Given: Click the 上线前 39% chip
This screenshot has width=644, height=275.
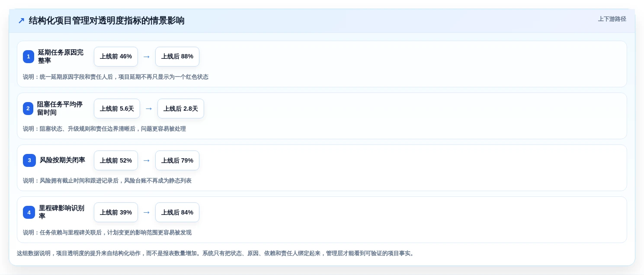Looking at the screenshot, I should (x=116, y=212).
